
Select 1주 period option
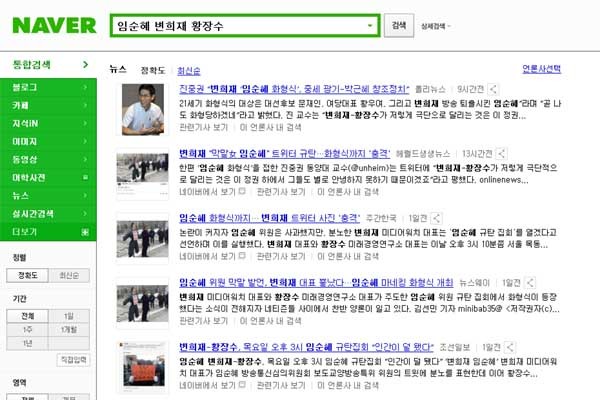pos(28,330)
